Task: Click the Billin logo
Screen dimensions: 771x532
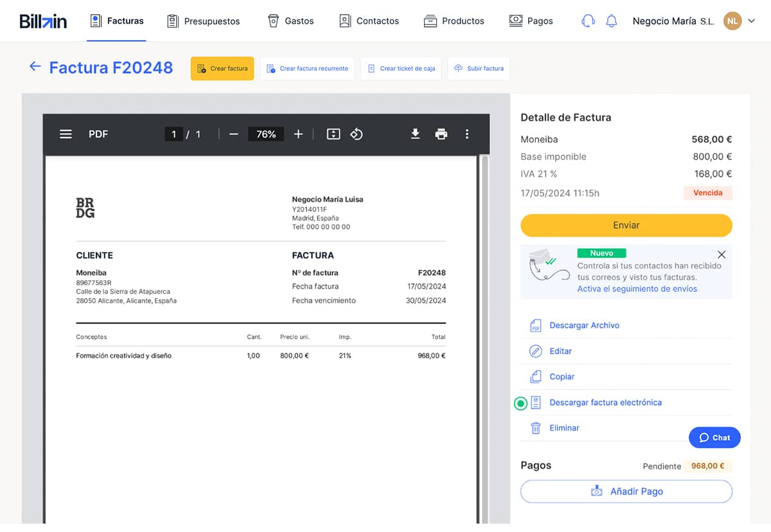Action: click(x=43, y=21)
